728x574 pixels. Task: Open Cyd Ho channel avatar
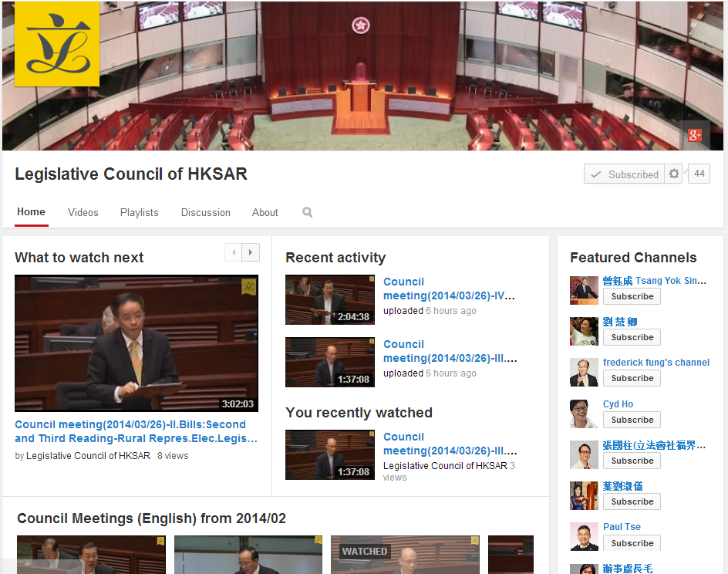[584, 414]
